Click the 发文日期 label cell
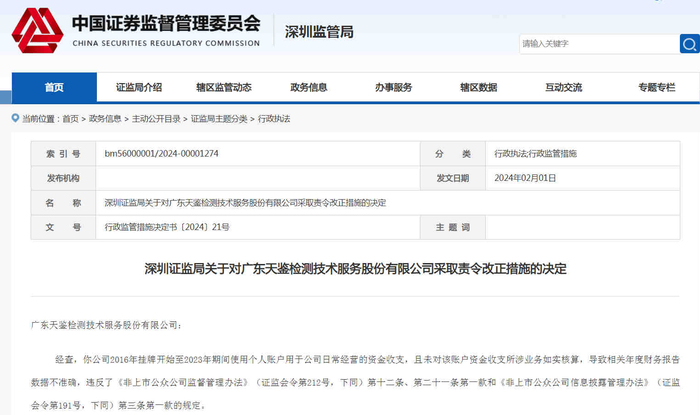The image size is (700, 415). [x=453, y=178]
